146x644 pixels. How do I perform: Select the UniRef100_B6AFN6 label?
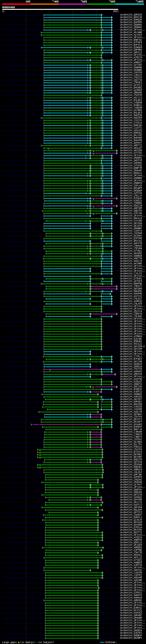coord(131,284)
